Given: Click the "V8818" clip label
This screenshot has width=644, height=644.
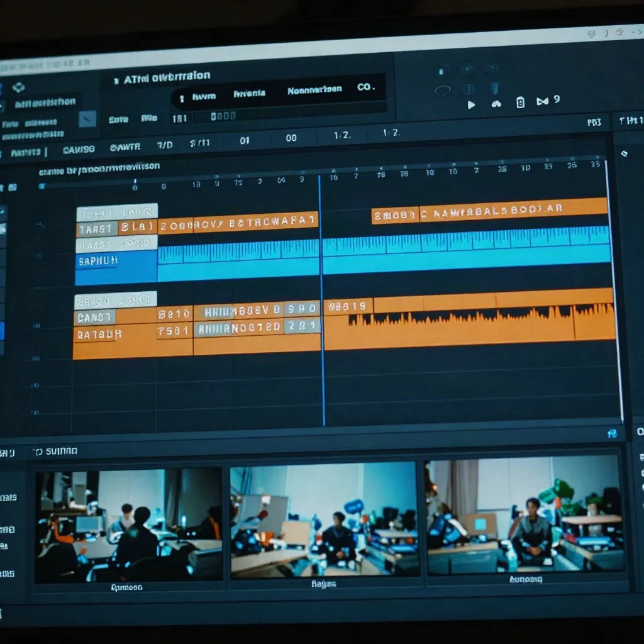Looking at the screenshot, I should click(347, 306).
